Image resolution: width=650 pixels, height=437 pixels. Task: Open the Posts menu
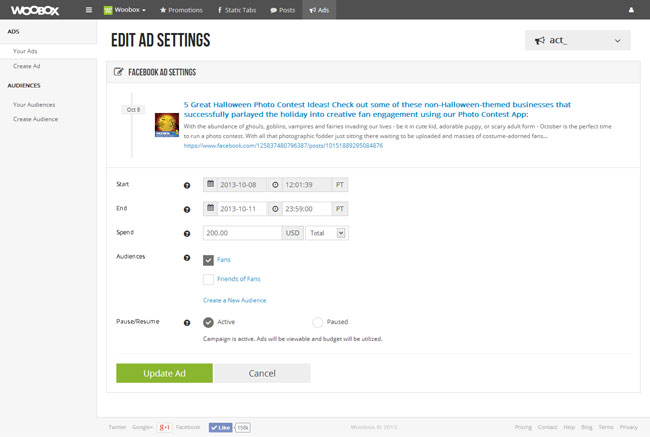283,10
